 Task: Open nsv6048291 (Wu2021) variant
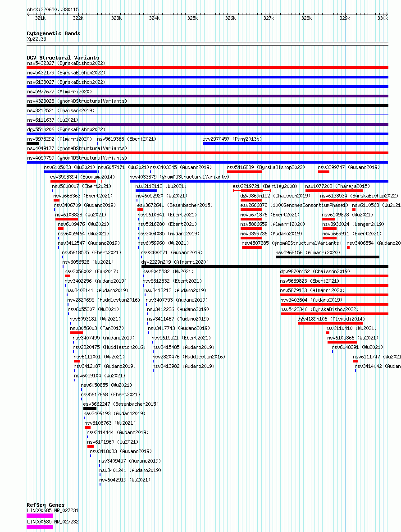pos(357,348)
